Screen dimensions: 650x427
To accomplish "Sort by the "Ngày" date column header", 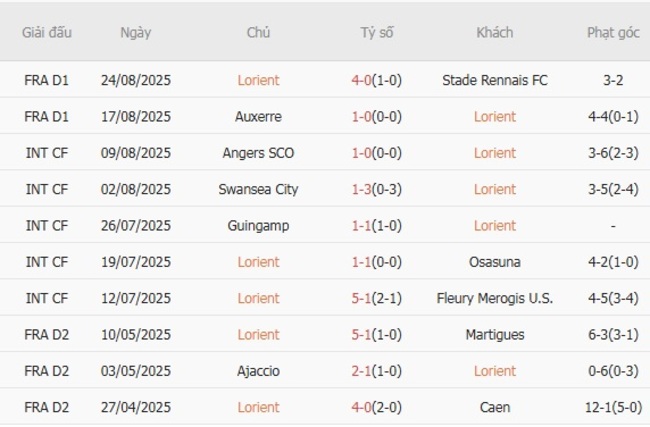I will 135,33.
